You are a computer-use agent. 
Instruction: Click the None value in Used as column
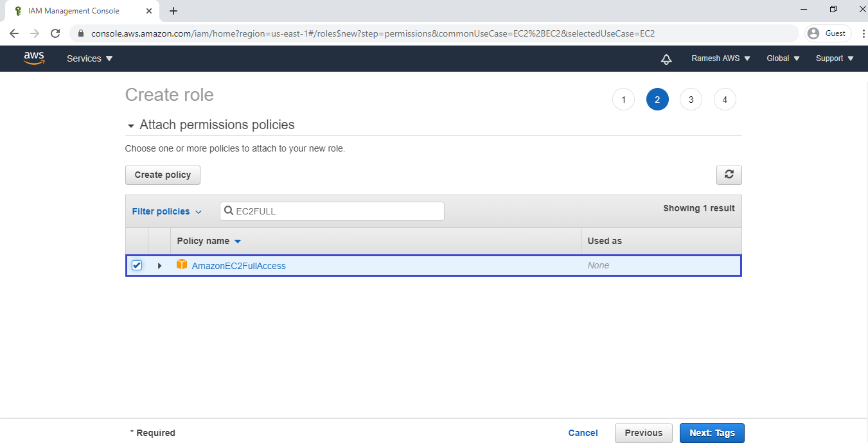[x=598, y=265]
